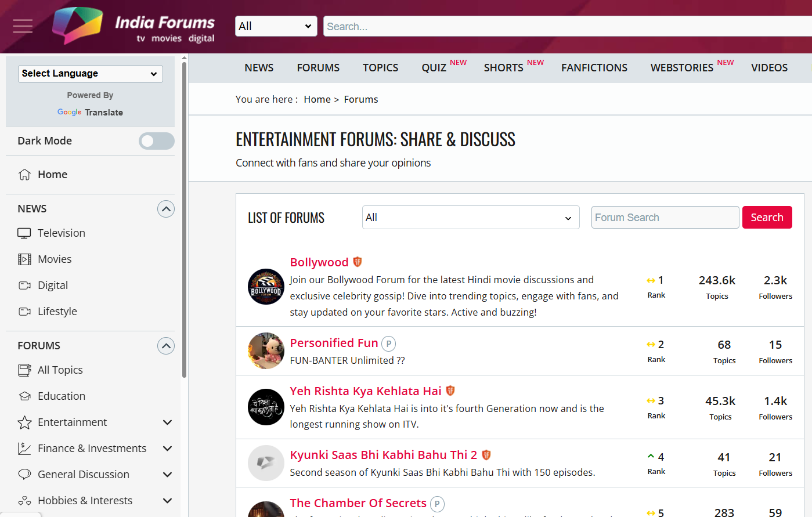Open The Chamber Of Secrets forum link
812x517 pixels.
[x=358, y=503]
